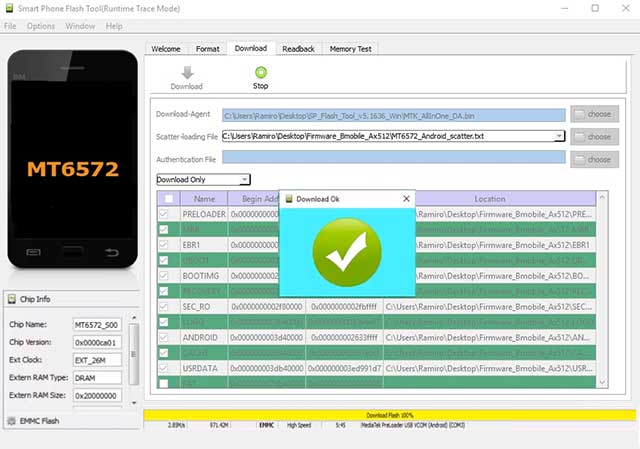Click the Chip Info scroll-up arrow
640x449 pixels.
(134, 317)
